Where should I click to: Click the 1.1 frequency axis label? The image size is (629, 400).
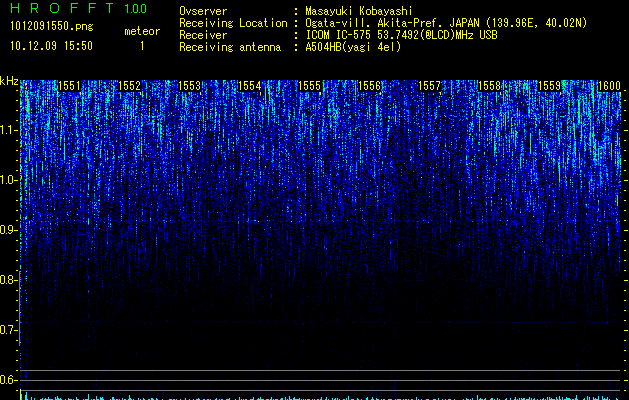[x=9, y=130]
